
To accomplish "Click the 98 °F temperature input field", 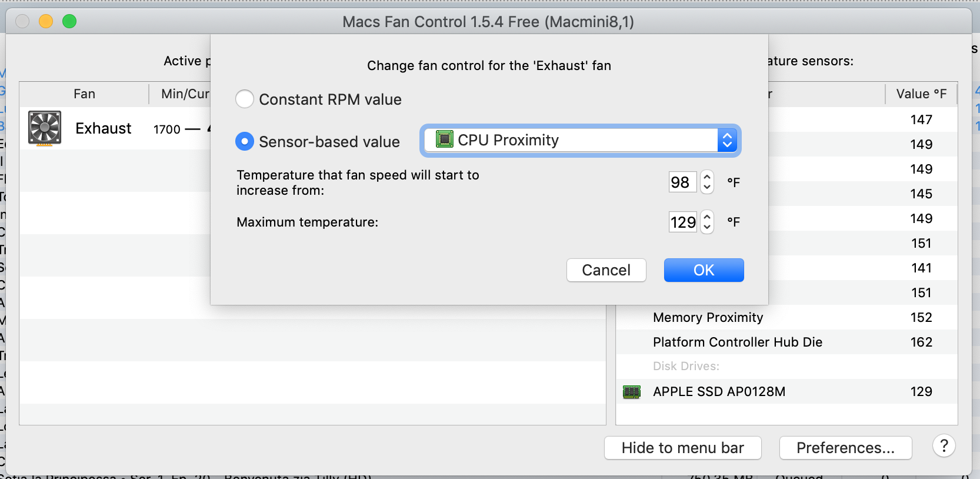I will coord(682,182).
